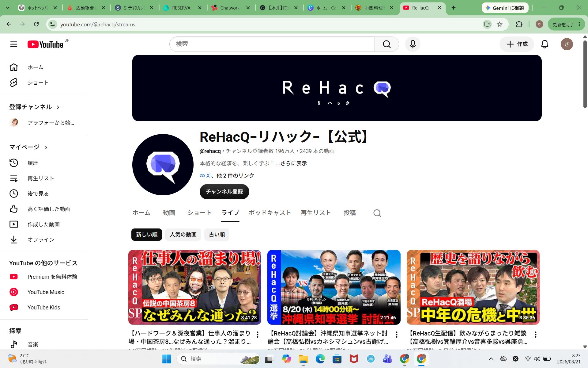Sort streams by newest (新しい順)
Image resolution: width=588 pixels, height=368 pixels.
click(x=147, y=235)
